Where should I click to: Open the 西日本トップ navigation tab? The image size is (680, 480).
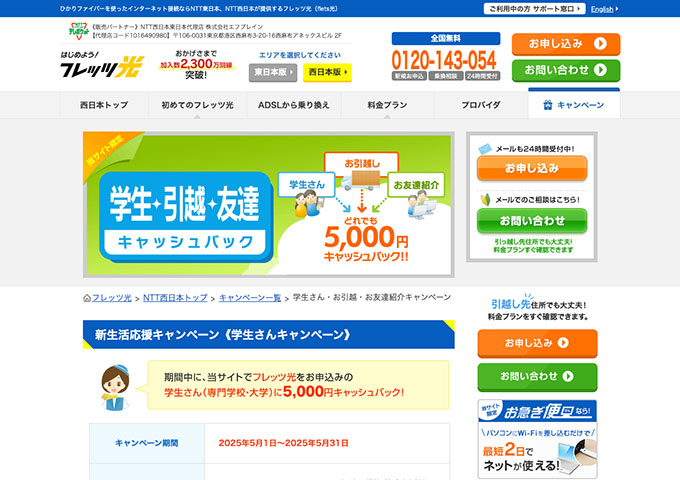(104, 105)
